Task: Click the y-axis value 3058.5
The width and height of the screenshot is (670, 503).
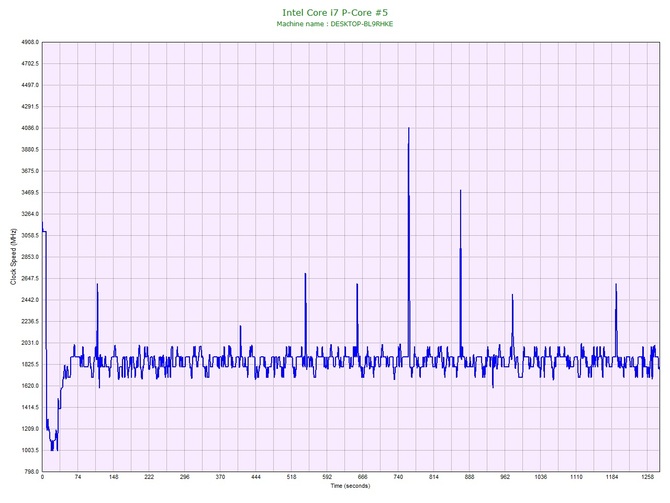Action: point(30,235)
